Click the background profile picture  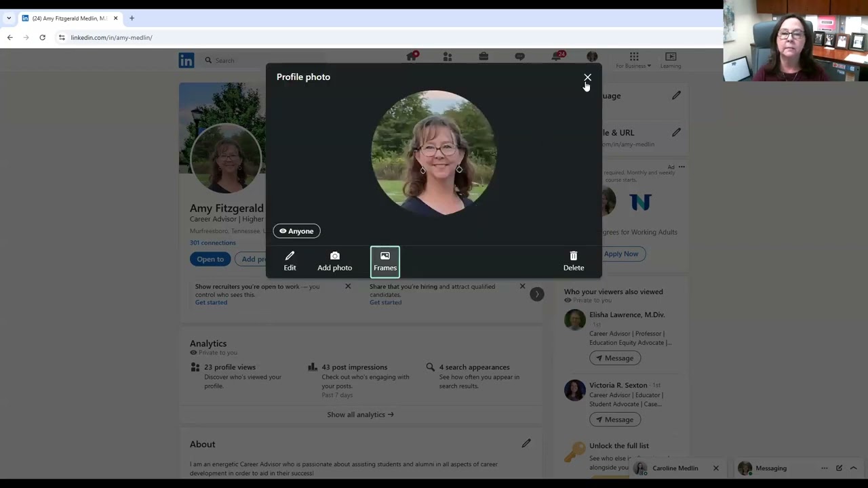point(226,159)
